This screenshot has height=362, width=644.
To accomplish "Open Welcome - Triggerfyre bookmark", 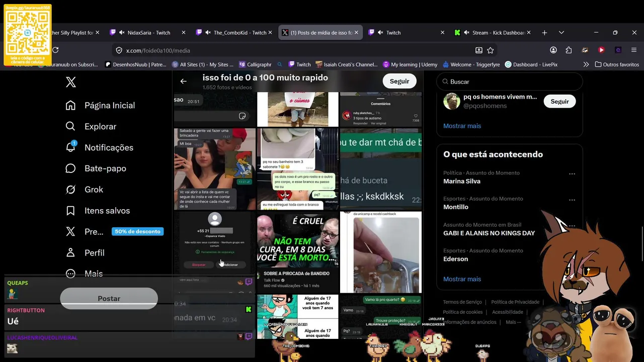I will (471, 64).
